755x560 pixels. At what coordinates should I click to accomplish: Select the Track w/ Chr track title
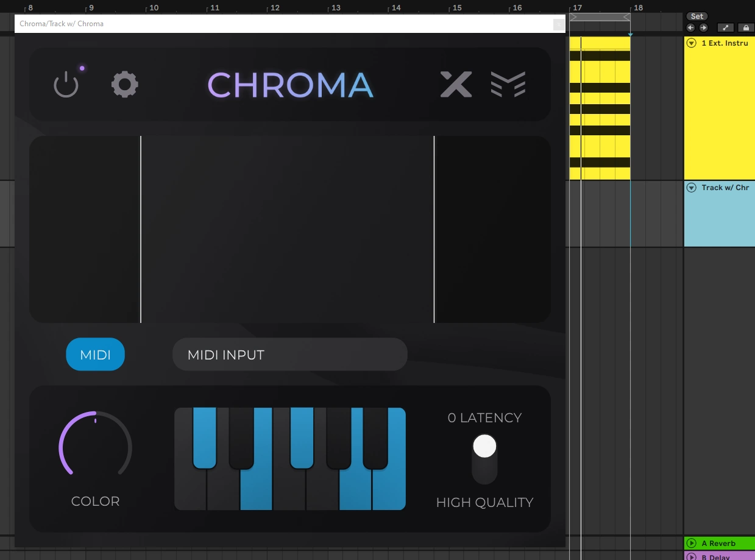[x=725, y=188]
